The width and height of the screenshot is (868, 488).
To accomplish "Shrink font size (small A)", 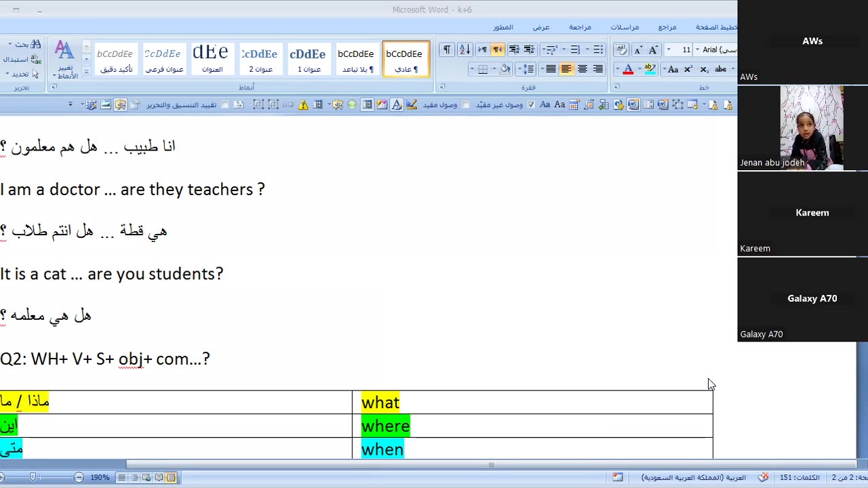I will (637, 49).
